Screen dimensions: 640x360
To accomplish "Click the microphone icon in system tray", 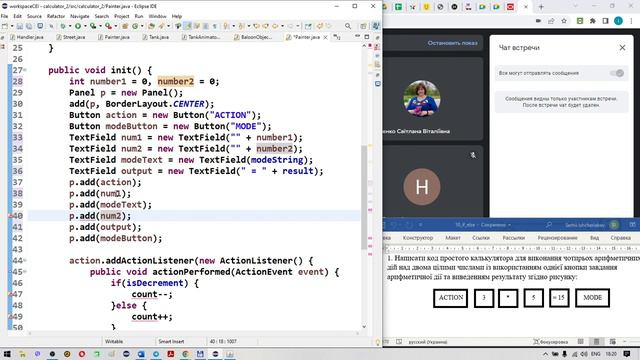I will click(564, 354).
